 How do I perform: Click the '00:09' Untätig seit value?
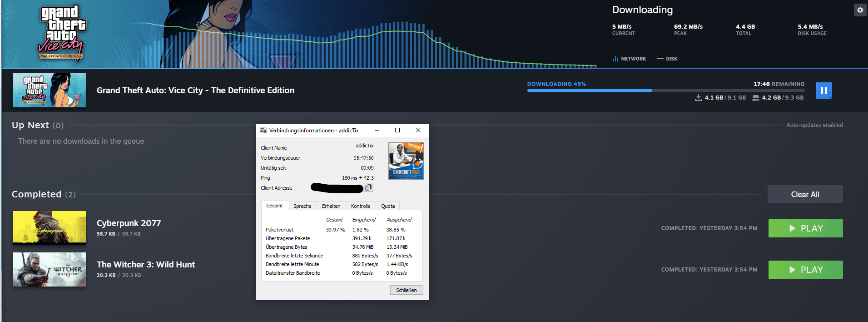pos(367,168)
